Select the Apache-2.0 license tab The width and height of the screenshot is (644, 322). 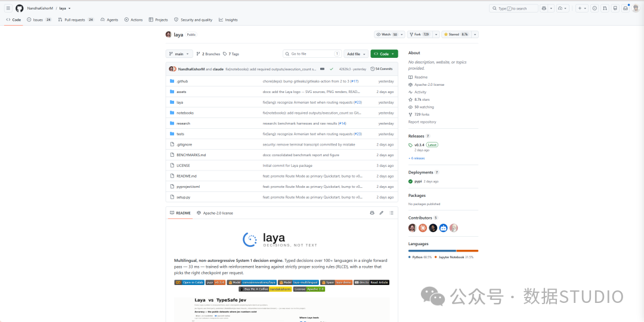click(x=215, y=213)
